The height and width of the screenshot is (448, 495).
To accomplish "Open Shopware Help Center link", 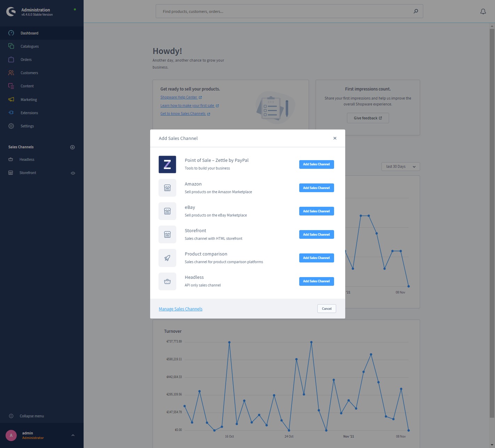I will click(x=181, y=97).
